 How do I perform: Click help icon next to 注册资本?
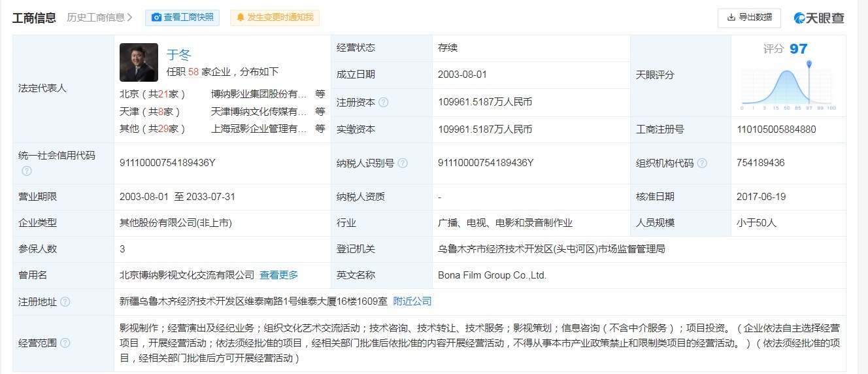[x=384, y=103]
